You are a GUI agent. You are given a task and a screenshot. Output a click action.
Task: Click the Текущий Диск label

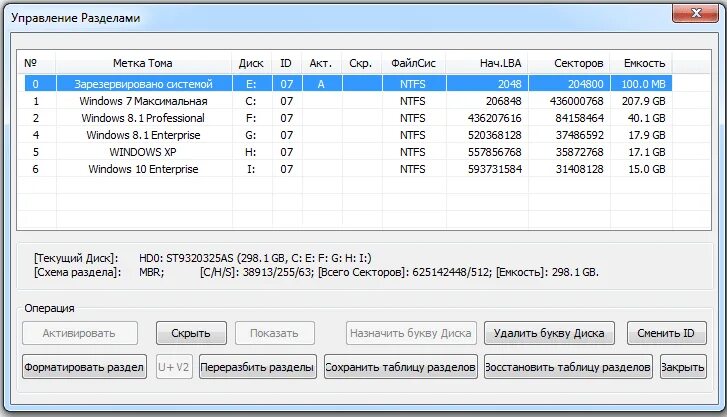coord(76,258)
